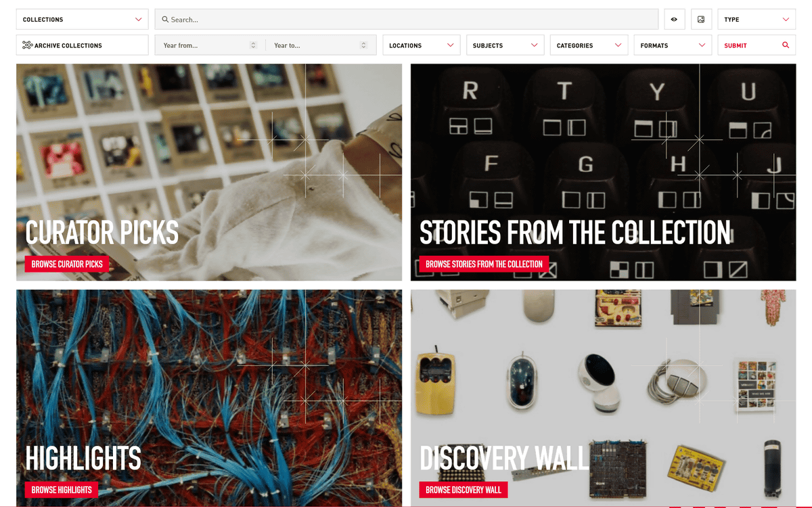Click the Browse Curator Picks button
Screen dimensions: 812x508
coord(67,264)
